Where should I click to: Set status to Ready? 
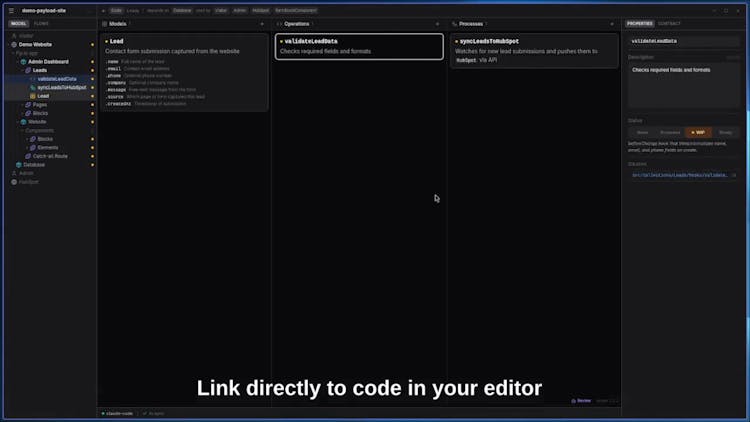click(x=726, y=132)
